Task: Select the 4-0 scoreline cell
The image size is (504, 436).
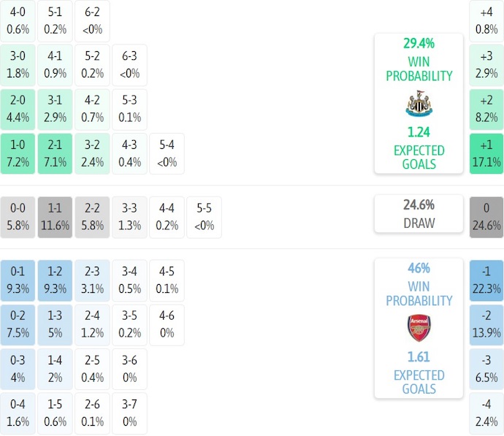Action: (18, 21)
